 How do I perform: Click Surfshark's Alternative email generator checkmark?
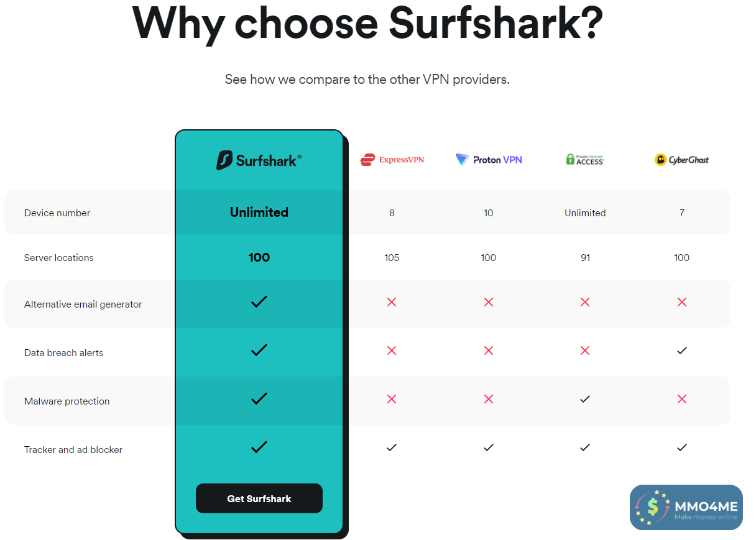[x=259, y=302]
